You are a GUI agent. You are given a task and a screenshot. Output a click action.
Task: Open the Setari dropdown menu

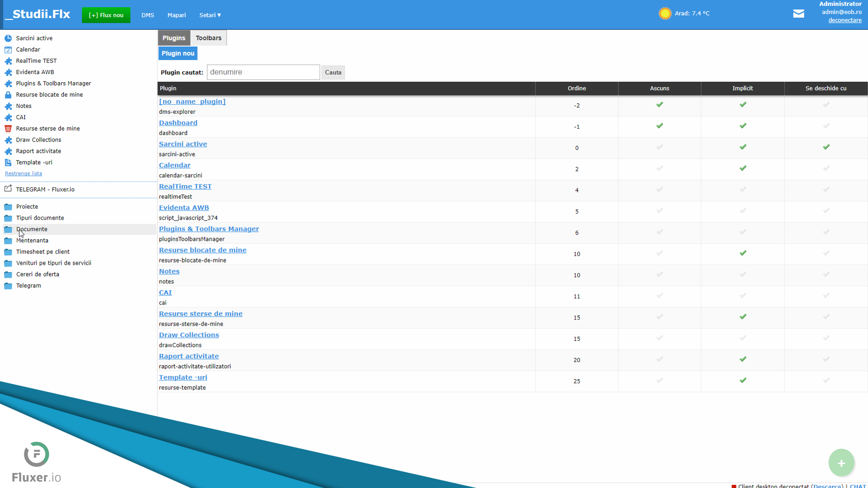[210, 15]
